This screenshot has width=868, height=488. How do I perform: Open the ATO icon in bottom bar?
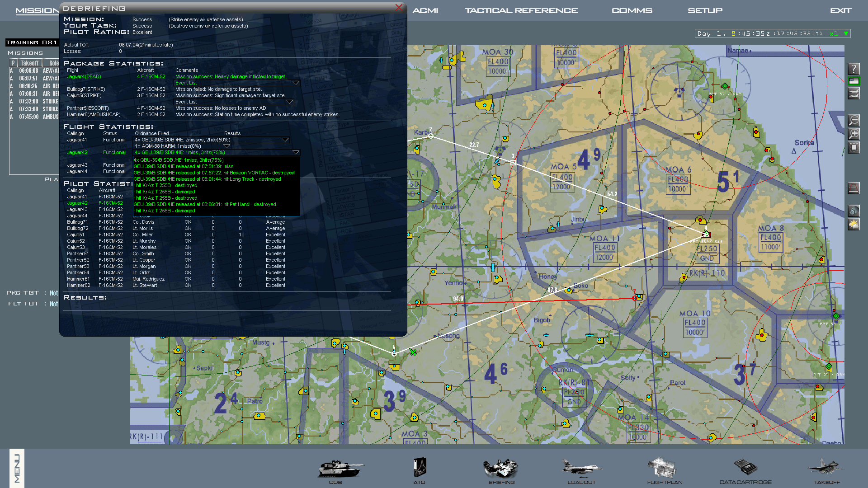point(420,468)
